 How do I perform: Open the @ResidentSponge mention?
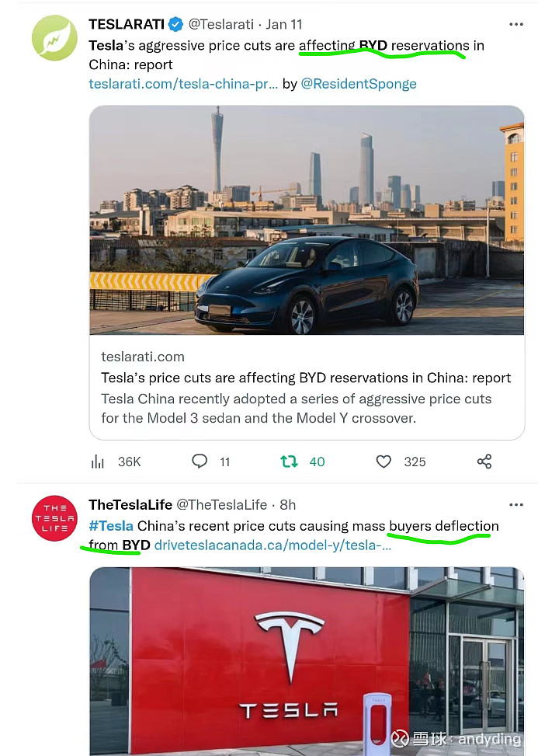tap(359, 83)
